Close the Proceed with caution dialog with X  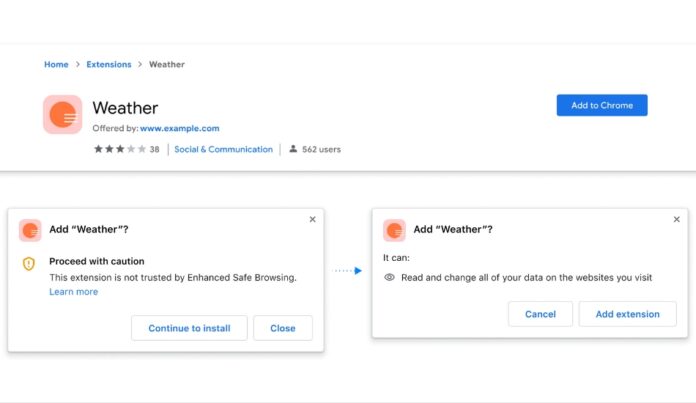pyautogui.click(x=312, y=219)
